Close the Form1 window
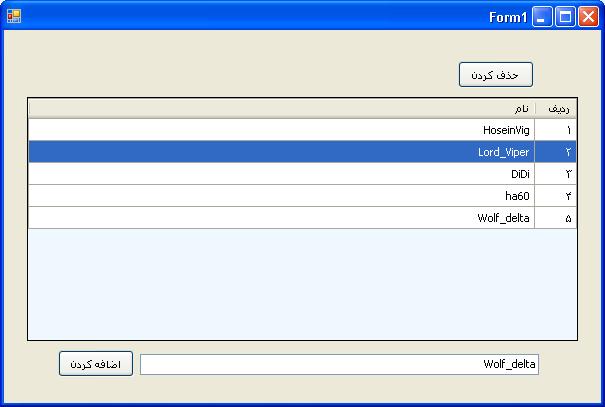This screenshot has height=407, width=605. (588, 17)
